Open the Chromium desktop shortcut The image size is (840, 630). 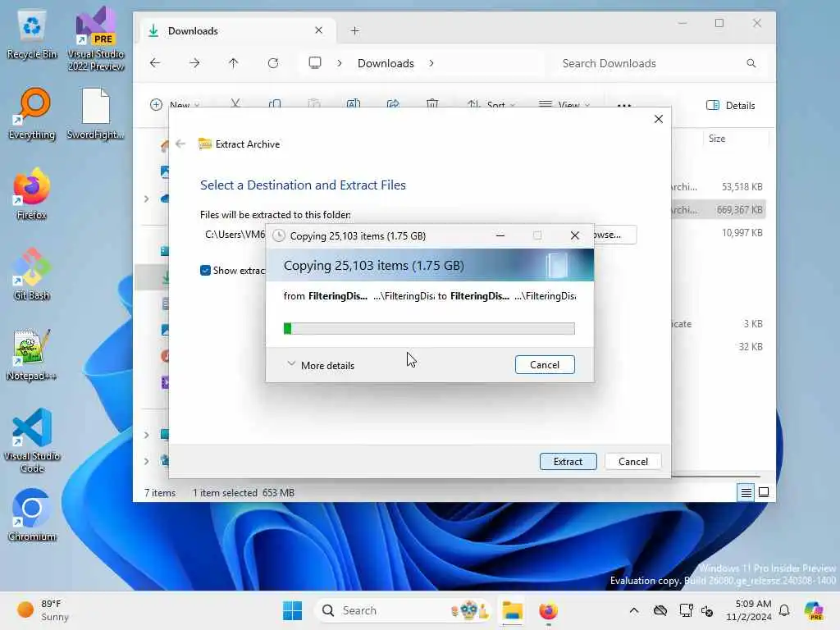(x=32, y=515)
